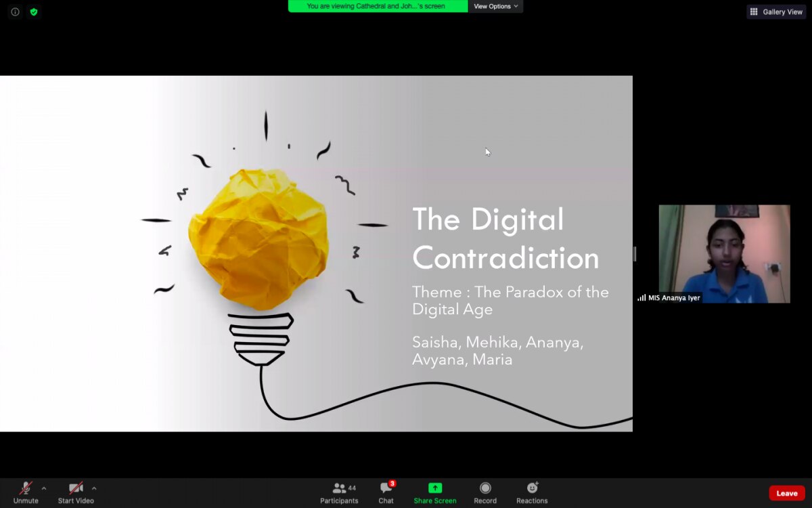Expand video settings arrow beside Start Video

coord(94,488)
